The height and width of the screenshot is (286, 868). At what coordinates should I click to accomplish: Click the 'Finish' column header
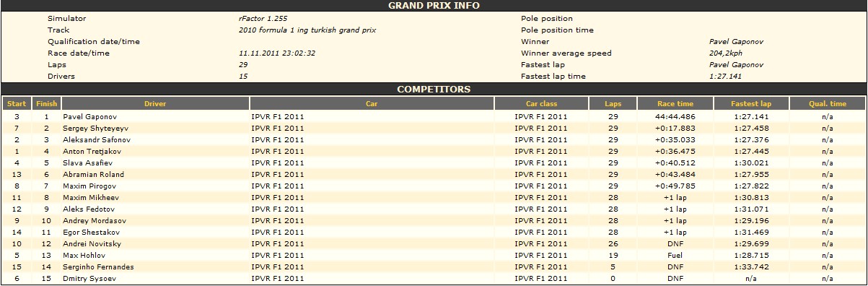pos(47,104)
